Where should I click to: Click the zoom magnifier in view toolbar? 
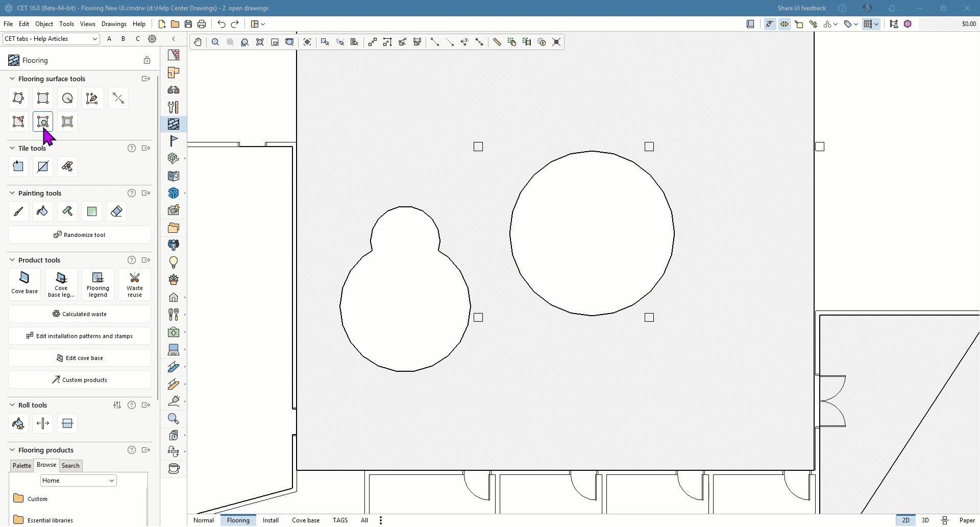pyautogui.click(x=215, y=42)
